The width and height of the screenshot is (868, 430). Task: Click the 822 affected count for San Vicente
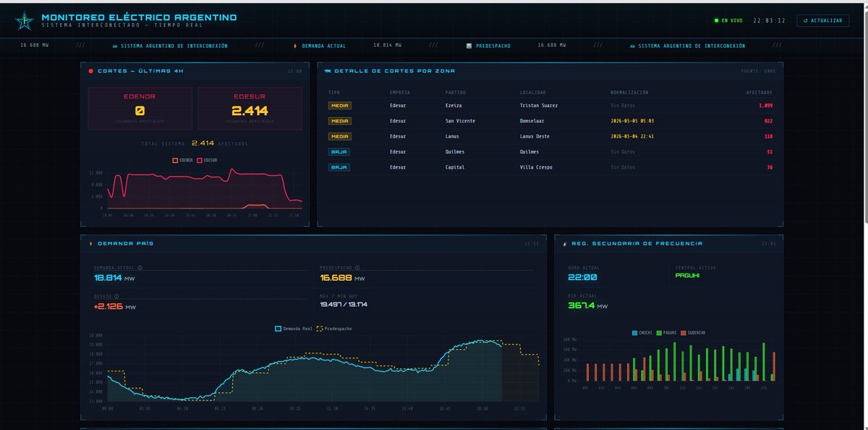click(x=769, y=121)
